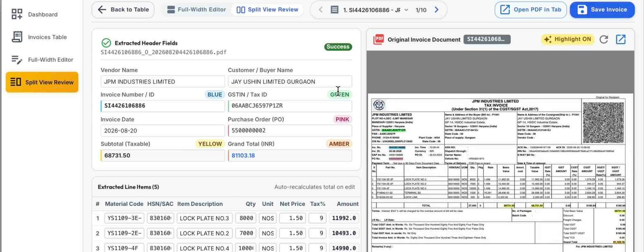The height and width of the screenshot is (252, 644).
Task: Edit the Invoice Date field
Action: tap(163, 130)
